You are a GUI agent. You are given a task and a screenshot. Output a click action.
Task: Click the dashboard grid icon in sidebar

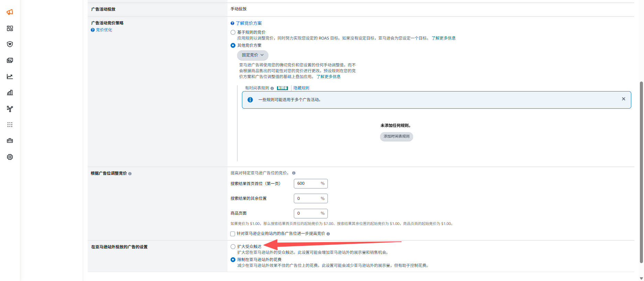click(x=10, y=28)
